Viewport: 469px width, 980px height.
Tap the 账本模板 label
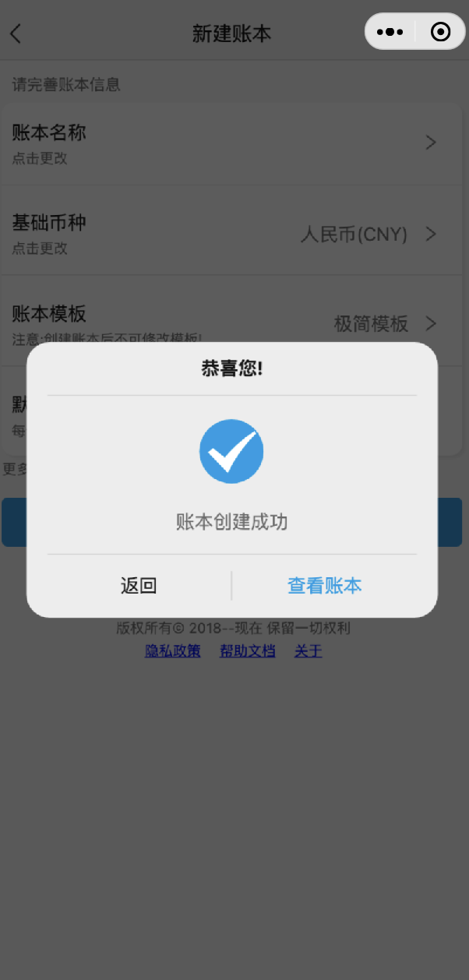pyautogui.click(x=49, y=314)
